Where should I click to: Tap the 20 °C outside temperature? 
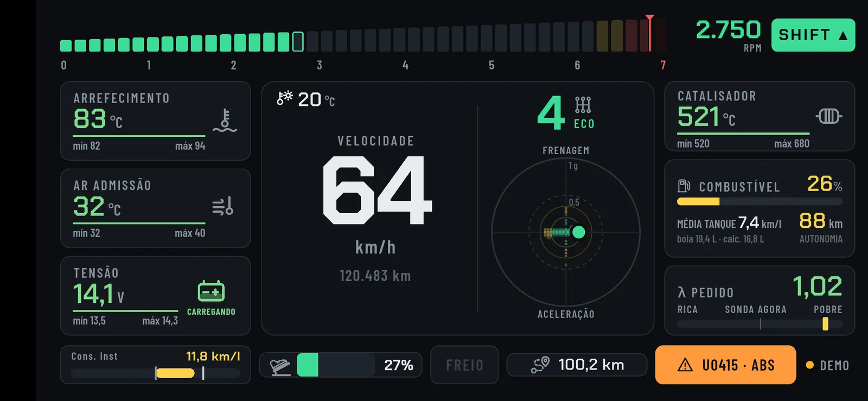click(x=316, y=100)
